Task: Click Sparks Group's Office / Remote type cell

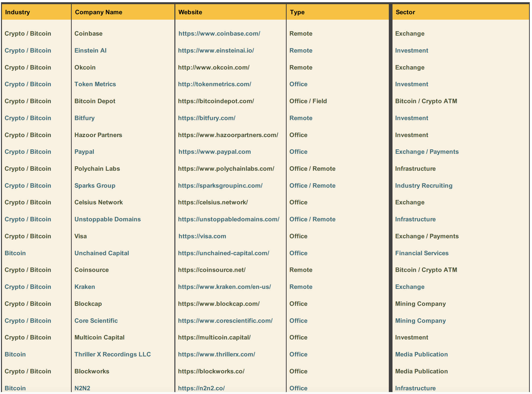Action: 312,185
